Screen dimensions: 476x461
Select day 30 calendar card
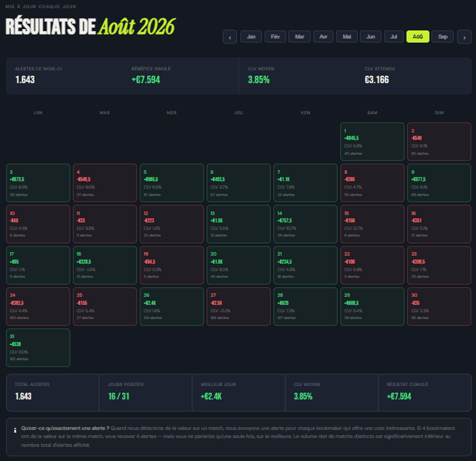(x=439, y=306)
